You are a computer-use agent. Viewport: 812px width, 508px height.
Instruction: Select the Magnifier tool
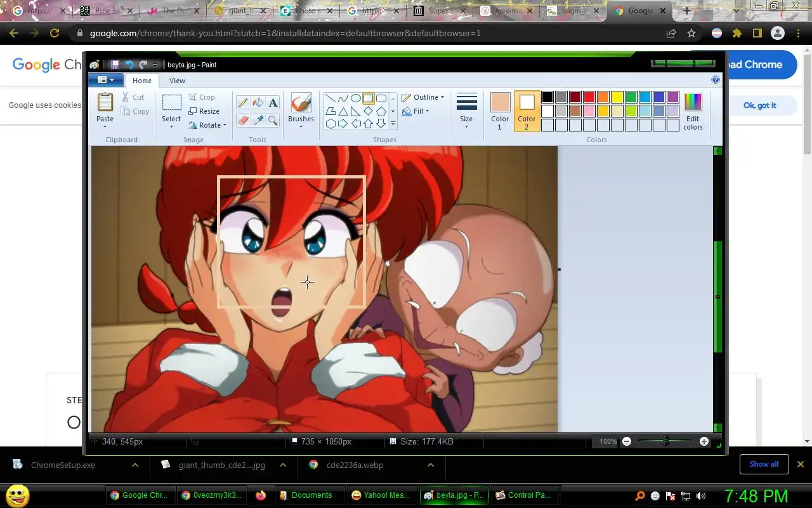[x=273, y=120]
